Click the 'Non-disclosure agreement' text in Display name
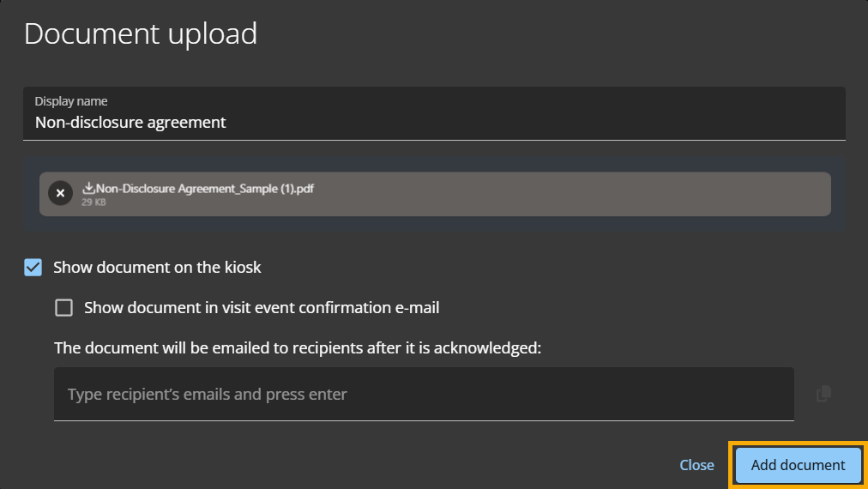The height and width of the screenshot is (489, 868). point(130,123)
